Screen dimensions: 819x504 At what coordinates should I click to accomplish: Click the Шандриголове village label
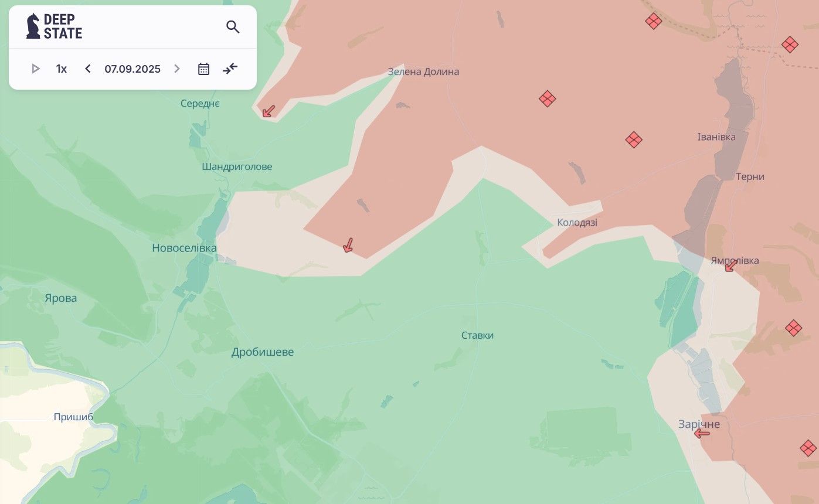(x=237, y=167)
